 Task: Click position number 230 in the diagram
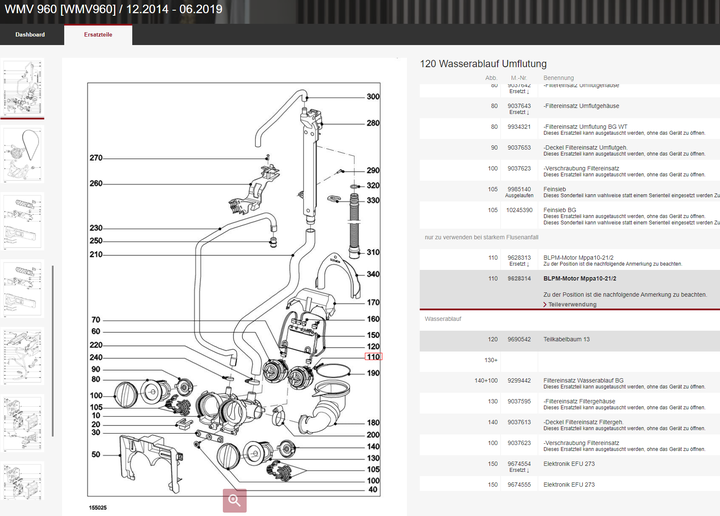[x=96, y=228]
